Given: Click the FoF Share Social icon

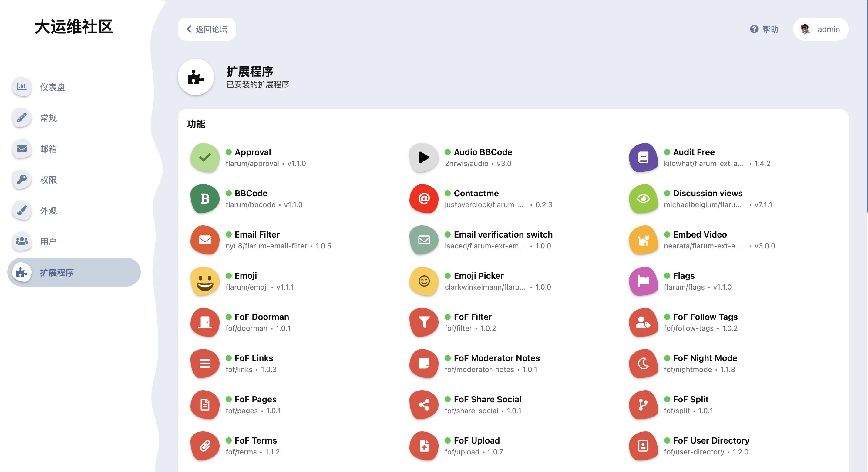Looking at the screenshot, I should [x=424, y=405].
